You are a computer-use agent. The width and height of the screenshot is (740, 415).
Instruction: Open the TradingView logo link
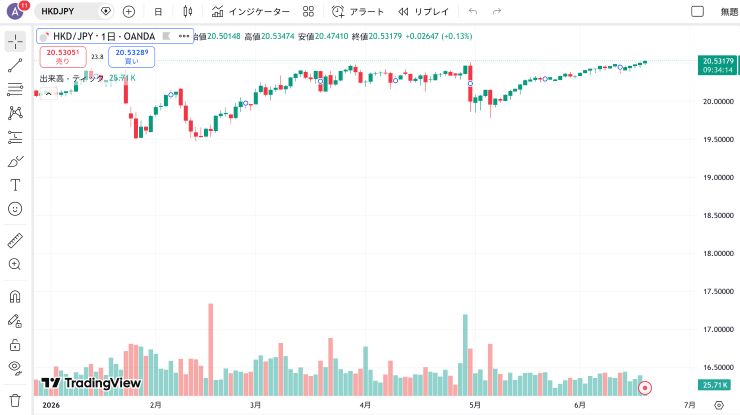pyautogui.click(x=91, y=382)
